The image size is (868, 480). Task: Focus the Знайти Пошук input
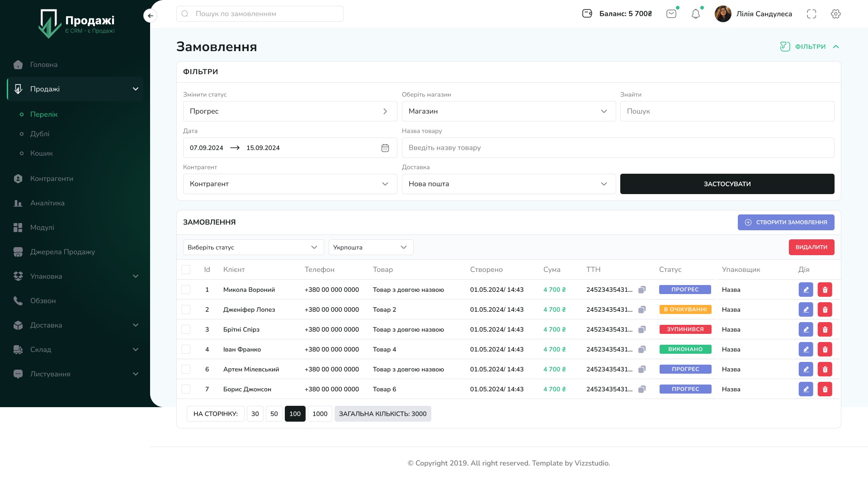click(x=727, y=111)
